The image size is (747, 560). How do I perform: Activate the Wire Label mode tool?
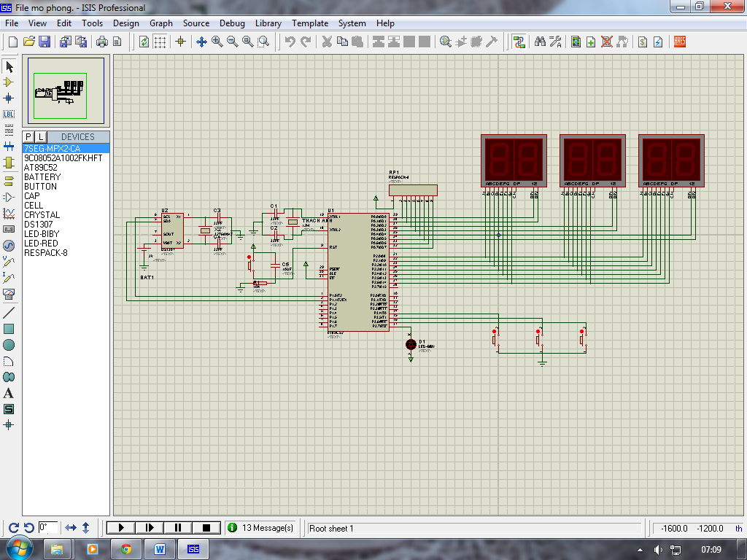9,114
